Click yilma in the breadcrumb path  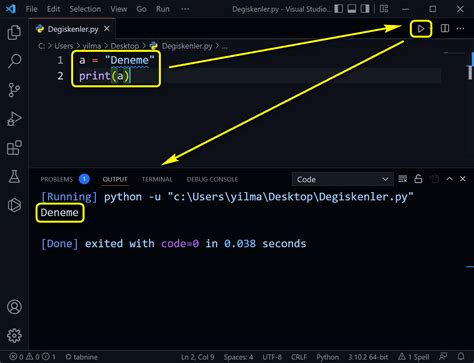tap(92, 46)
